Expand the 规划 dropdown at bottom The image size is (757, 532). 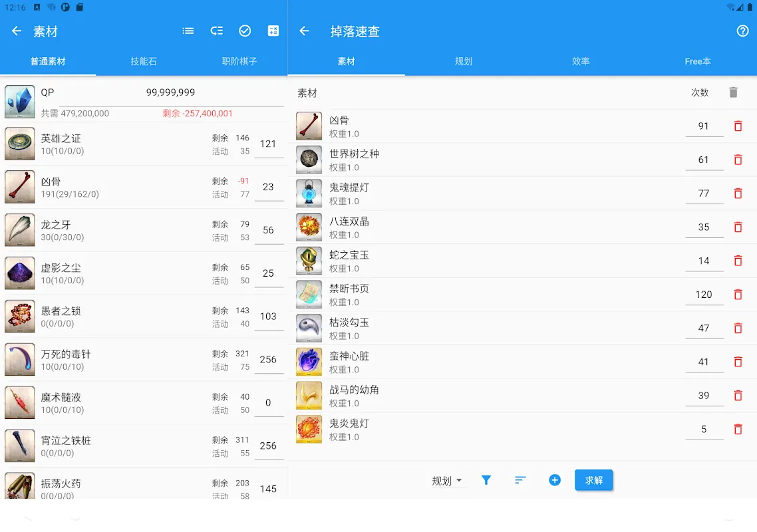tap(448, 481)
